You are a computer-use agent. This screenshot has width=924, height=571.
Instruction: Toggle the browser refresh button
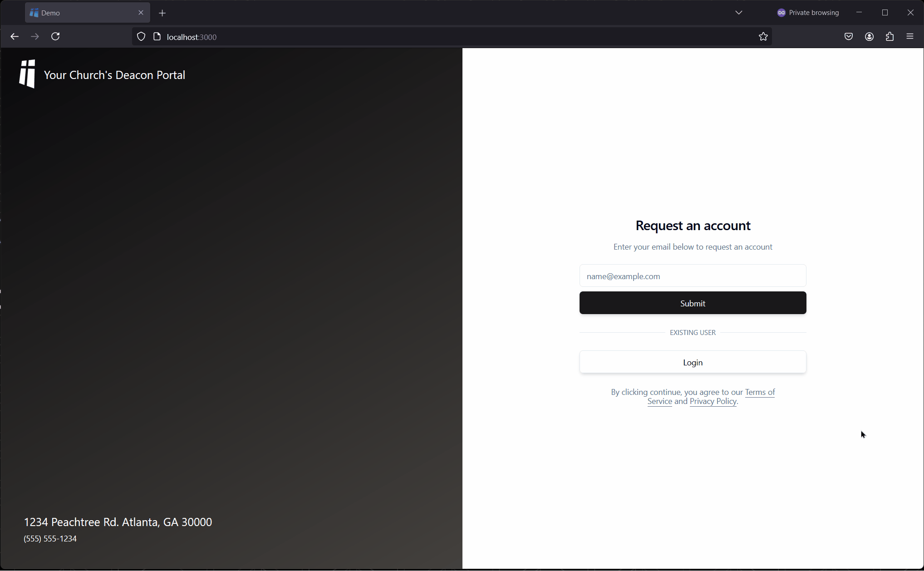(x=56, y=36)
